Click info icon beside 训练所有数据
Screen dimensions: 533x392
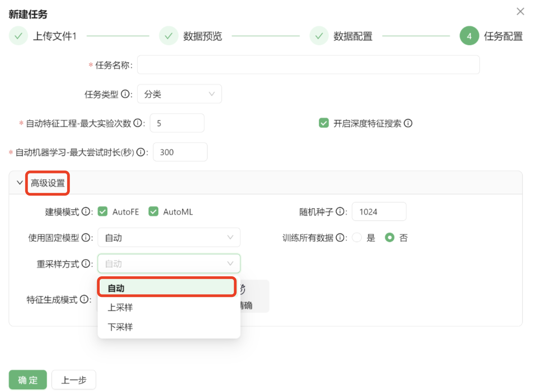(x=340, y=237)
